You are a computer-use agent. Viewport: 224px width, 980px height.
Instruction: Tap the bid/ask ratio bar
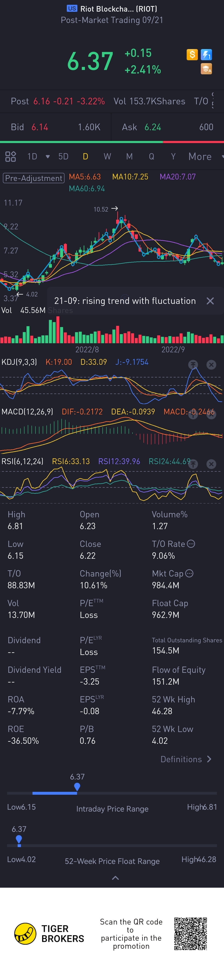[x=112, y=142]
